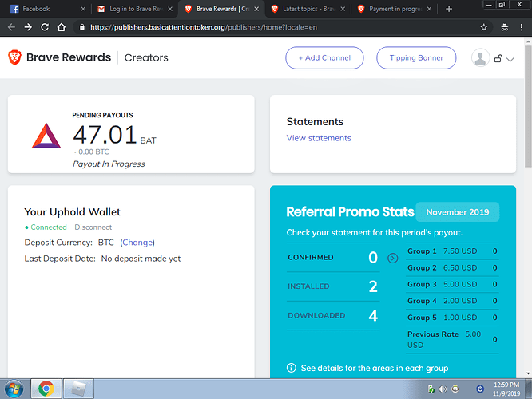This screenshot has width=532, height=399.
Task: Bookmark this page with star icon
Action: click(484, 27)
